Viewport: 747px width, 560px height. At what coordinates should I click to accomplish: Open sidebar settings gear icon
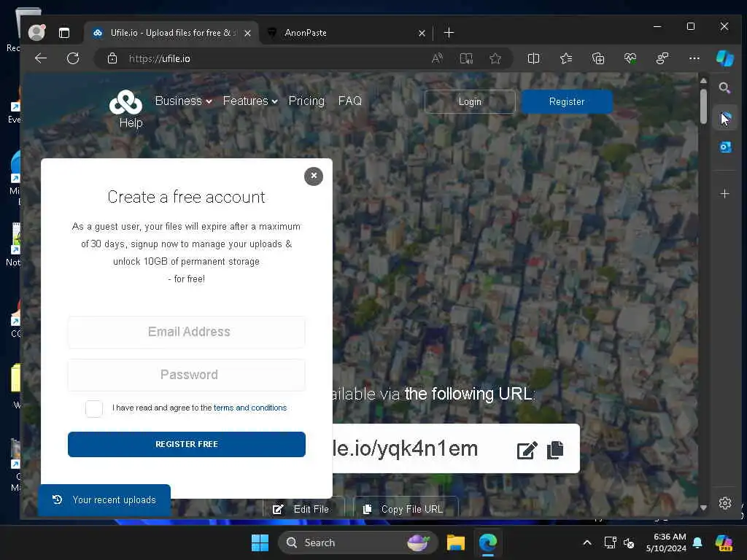tap(724, 503)
